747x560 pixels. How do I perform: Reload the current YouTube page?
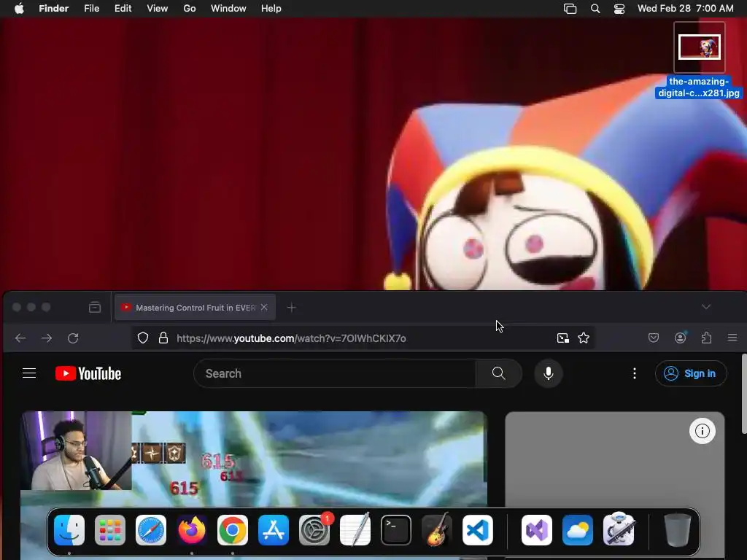coord(73,338)
